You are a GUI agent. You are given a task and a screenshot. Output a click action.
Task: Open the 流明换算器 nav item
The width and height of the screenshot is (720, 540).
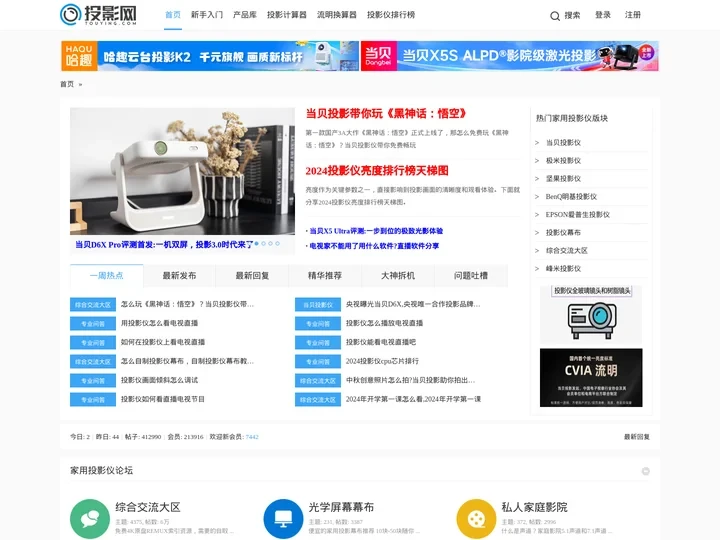point(337,15)
